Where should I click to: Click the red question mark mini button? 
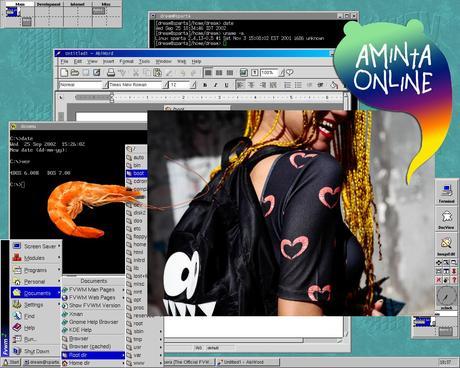pyautogui.click(x=454, y=280)
